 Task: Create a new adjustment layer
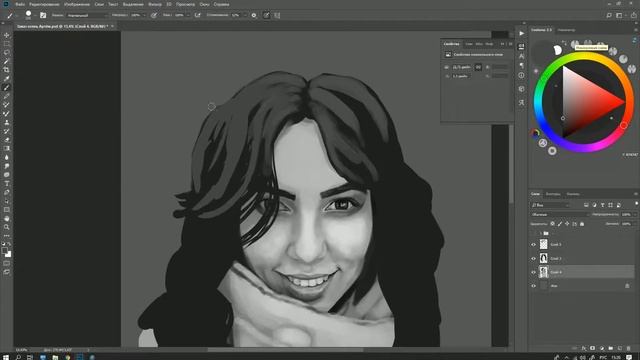coord(602,348)
